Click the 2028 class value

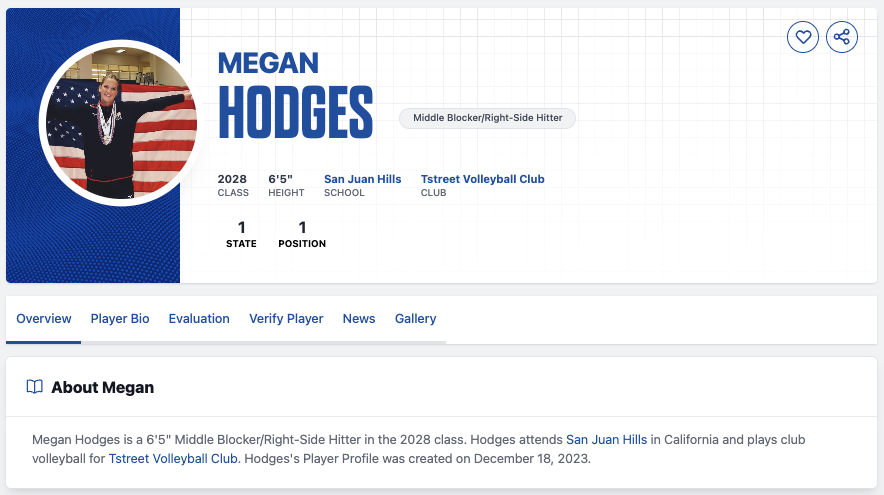pos(232,179)
